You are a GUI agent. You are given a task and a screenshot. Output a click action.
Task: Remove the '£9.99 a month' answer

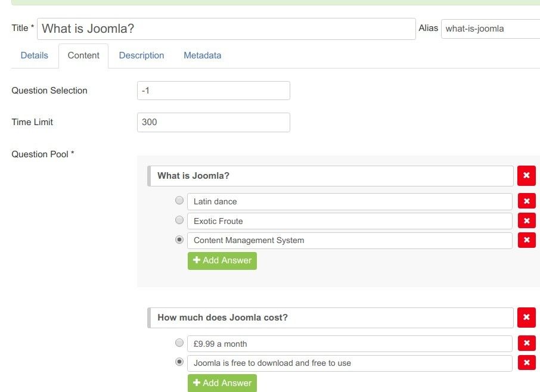526,343
